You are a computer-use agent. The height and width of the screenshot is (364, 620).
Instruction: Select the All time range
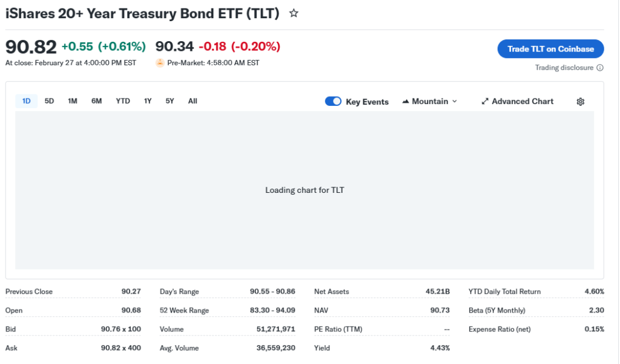(x=193, y=101)
